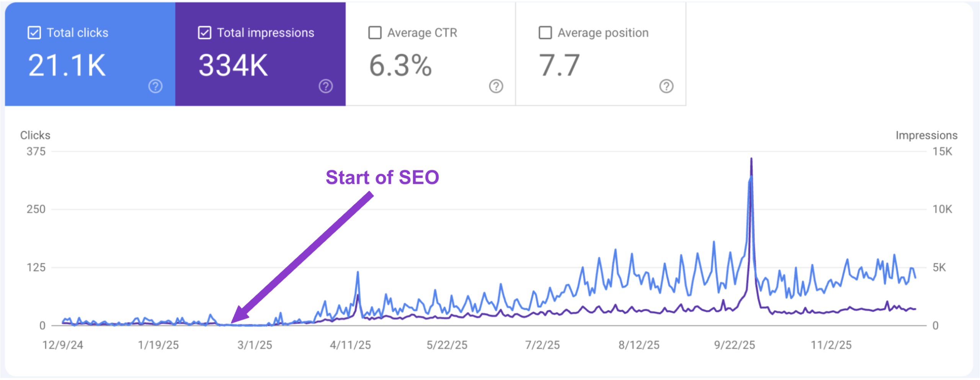Click help icon in Total impressions card
The height and width of the screenshot is (380, 980).
click(x=326, y=86)
